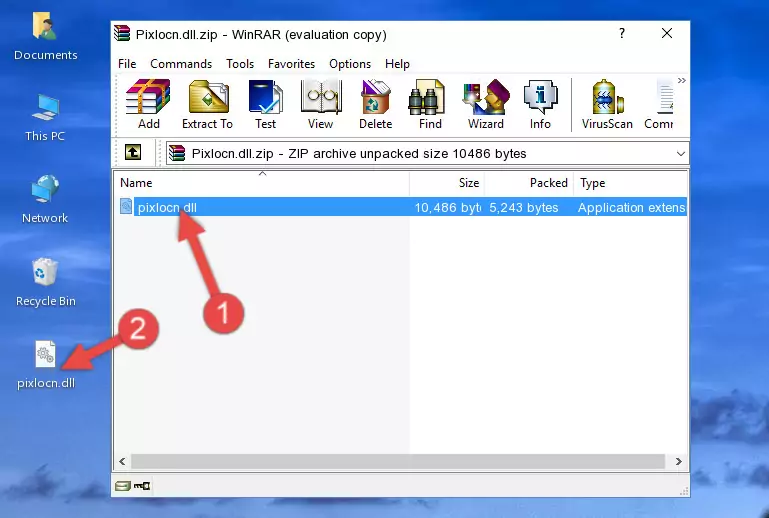
Task: Click the 10,486 bytes size cell
Action: pyautogui.click(x=447, y=207)
